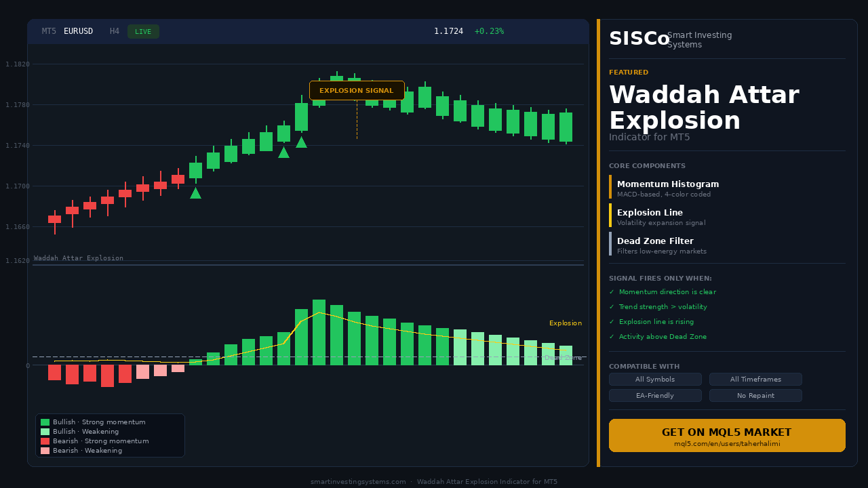Image resolution: width=868 pixels, height=488 pixels.
Task: Click the checkmark beside 'Trend strength > volatility'
Action: tap(611, 307)
